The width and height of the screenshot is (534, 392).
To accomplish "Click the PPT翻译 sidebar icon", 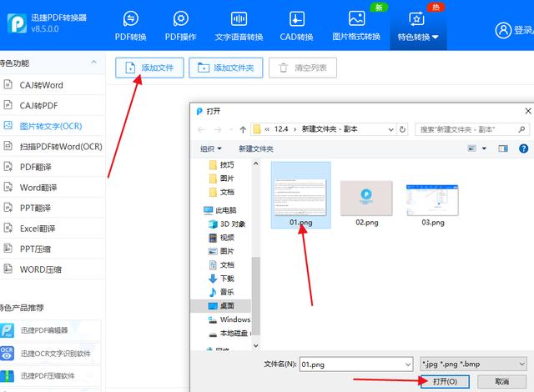I will (8, 207).
